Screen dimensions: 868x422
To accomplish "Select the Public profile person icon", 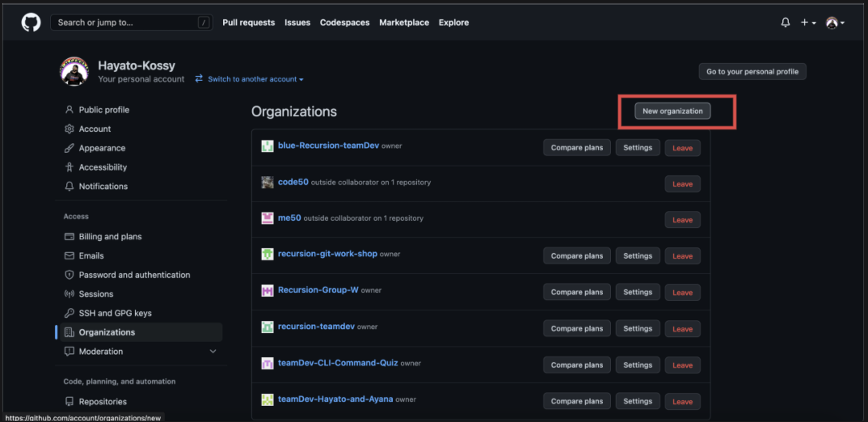I will point(69,110).
